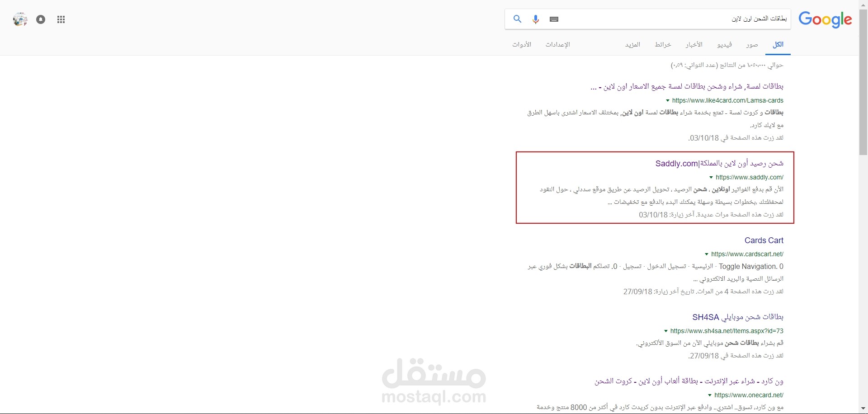Open the Google apps grid icon
This screenshot has width=868, height=414.
pos(61,19)
